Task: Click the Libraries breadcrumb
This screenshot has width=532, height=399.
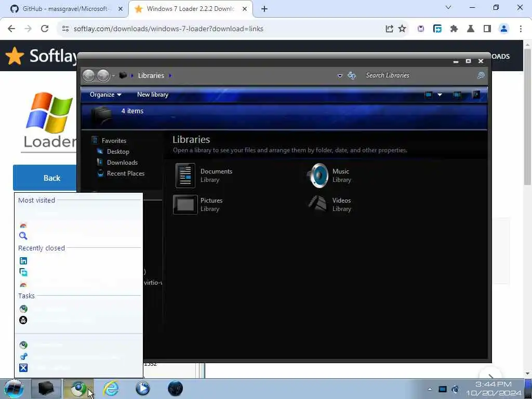Action: point(151,75)
